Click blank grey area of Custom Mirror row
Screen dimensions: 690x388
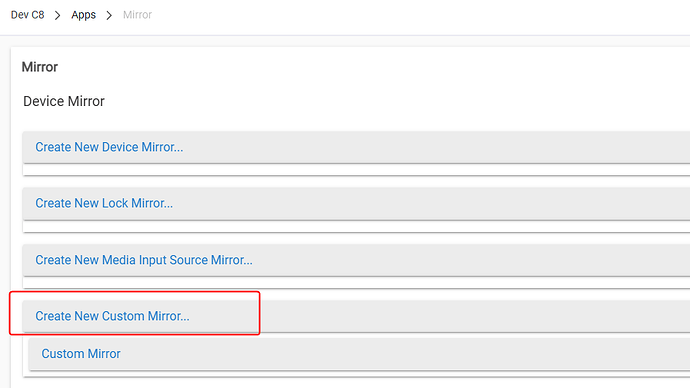[405, 354]
